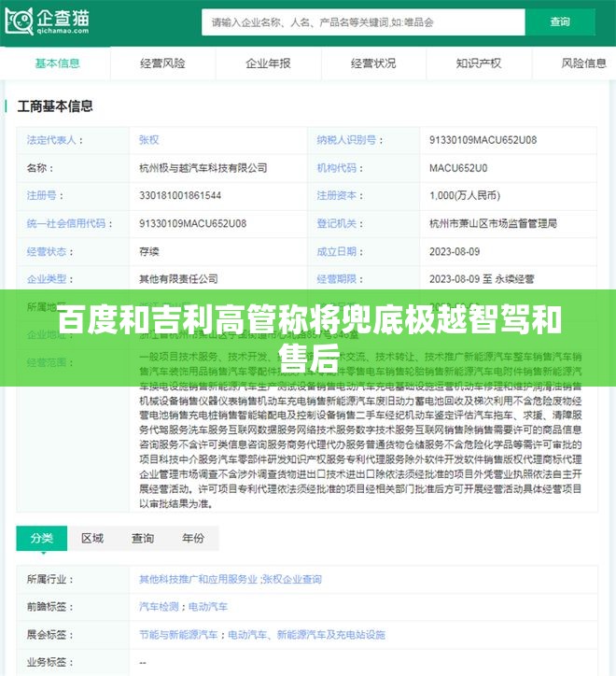The height and width of the screenshot is (676, 616).
Task: Open the 节能与新能源汽车 exhibition link
Action: coord(178,635)
